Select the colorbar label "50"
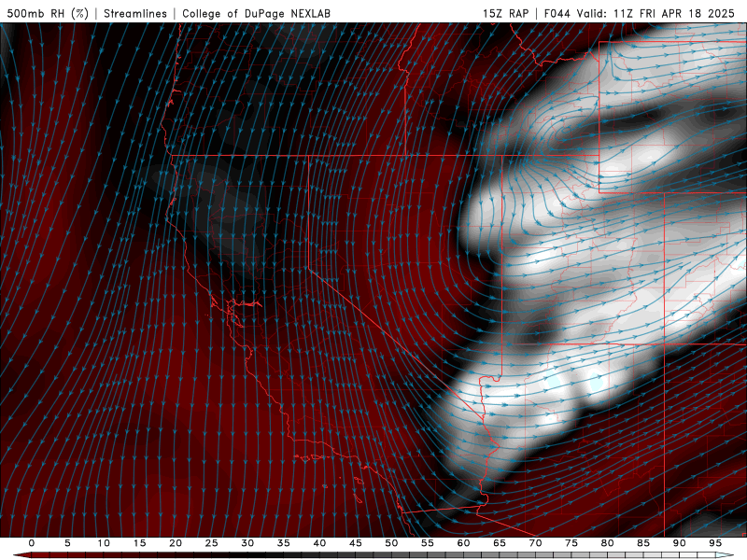This screenshot has height=560, width=747. (x=391, y=543)
